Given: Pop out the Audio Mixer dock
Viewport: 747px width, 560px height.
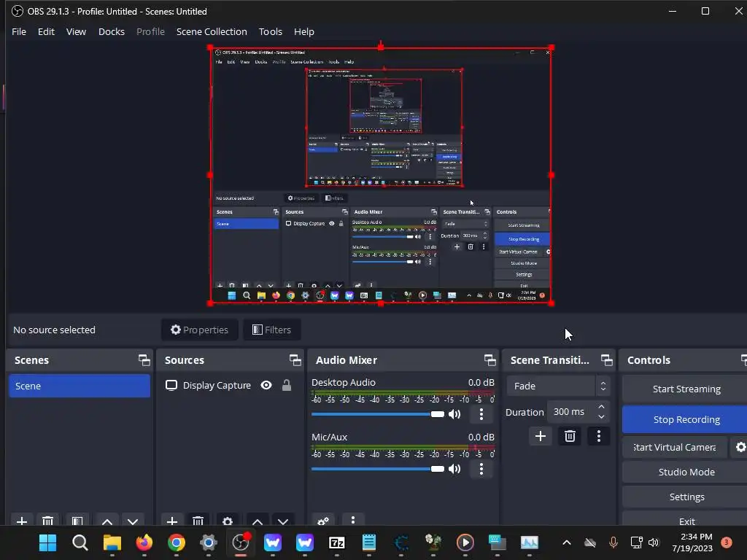Looking at the screenshot, I should pos(489,360).
